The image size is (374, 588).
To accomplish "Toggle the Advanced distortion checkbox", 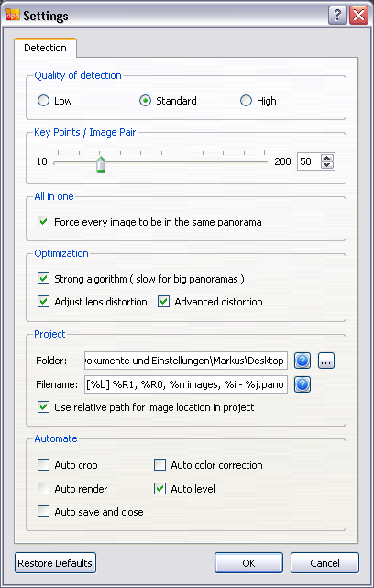I will 163,302.
